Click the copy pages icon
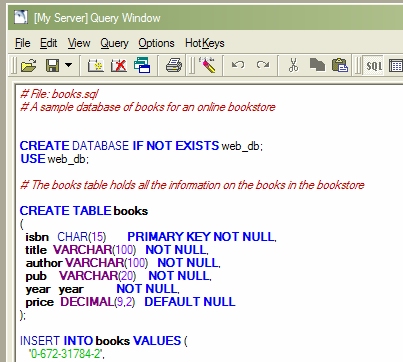The height and width of the screenshot is (362, 403). pyautogui.click(x=317, y=65)
